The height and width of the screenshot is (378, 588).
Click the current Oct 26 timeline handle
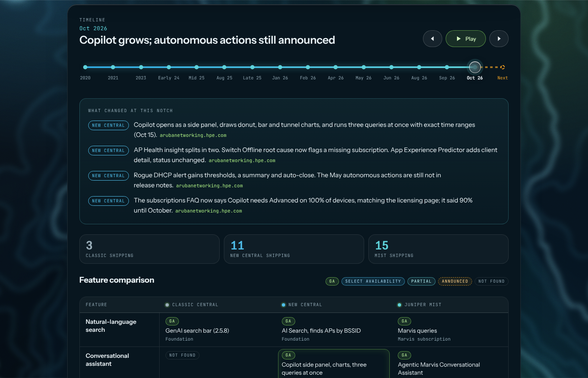[475, 67]
